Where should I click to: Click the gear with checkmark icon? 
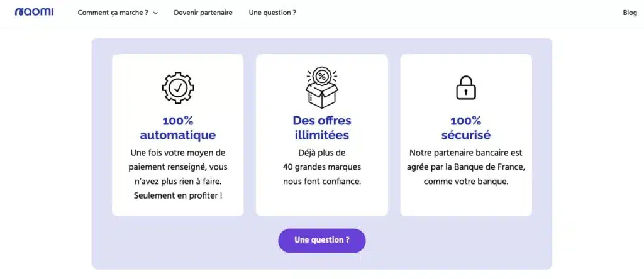(178, 88)
